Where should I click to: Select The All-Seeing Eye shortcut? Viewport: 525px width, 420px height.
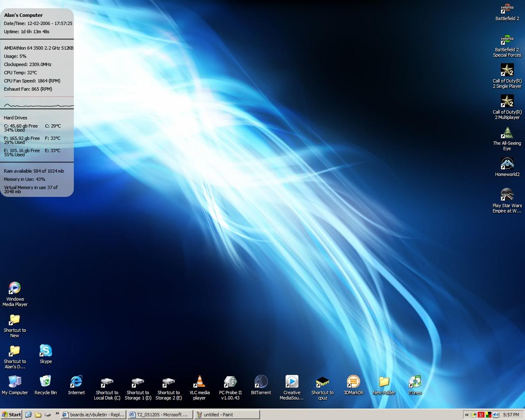pyautogui.click(x=507, y=132)
